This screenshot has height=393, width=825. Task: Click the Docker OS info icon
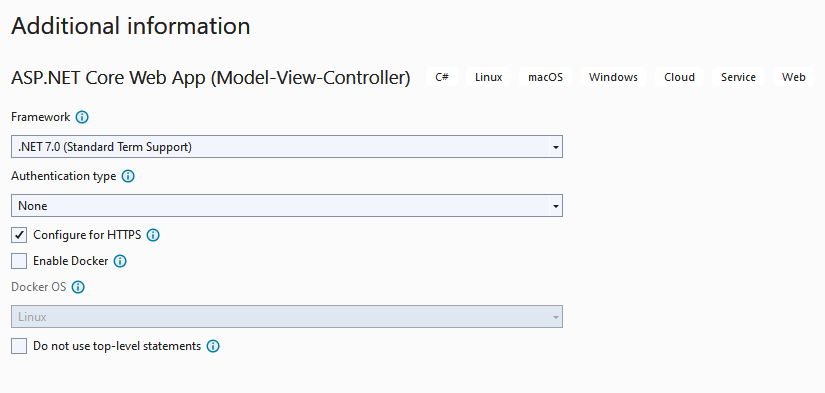pos(78,287)
